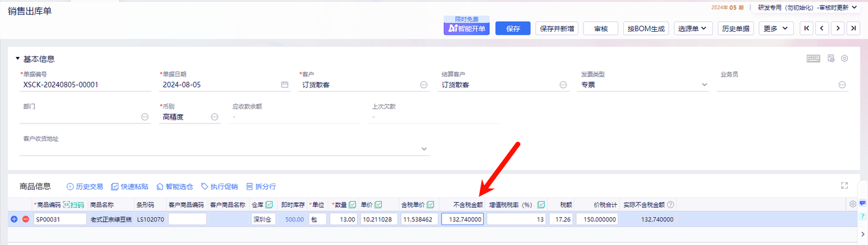Viewport: 868px width, 245px height.
Task: Delete row with red minus icon
Action: pos(25,219)
